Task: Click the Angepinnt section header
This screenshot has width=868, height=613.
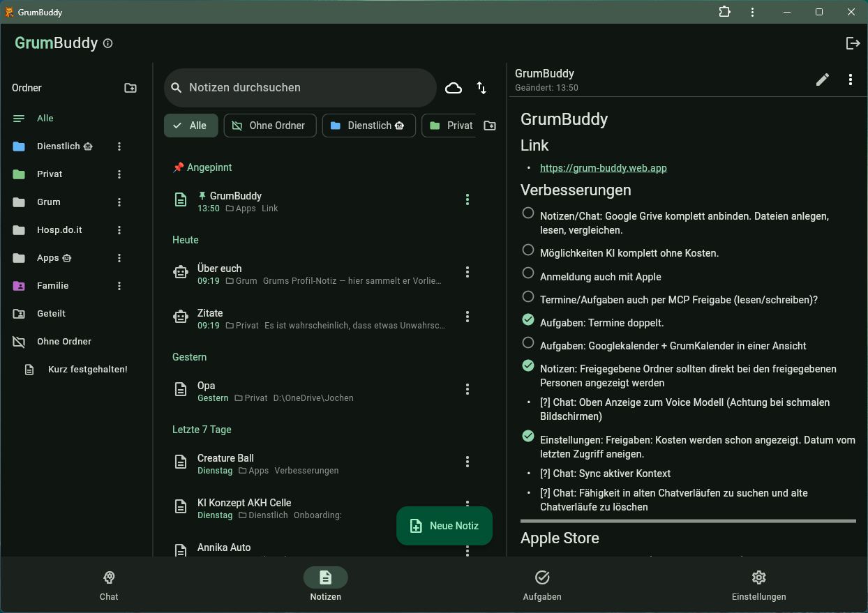Action: (x=202, y=167)
